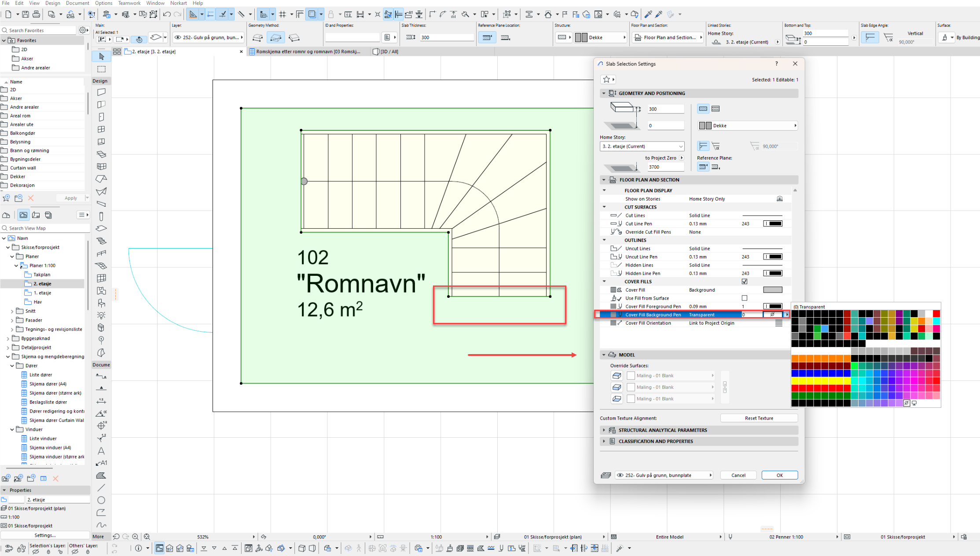Image resolution: width=980 pixels, height=556 pixels.
Task: Select the Text tool in toolbox
Action: pos(101,451)
